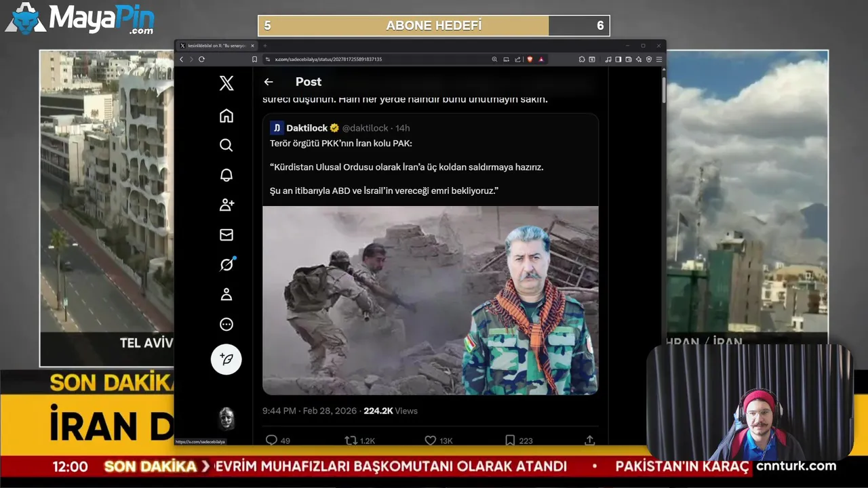Open account avatar at sidebar bottom
This screenshot has width=868, height=488.
(x=226, y=418)
